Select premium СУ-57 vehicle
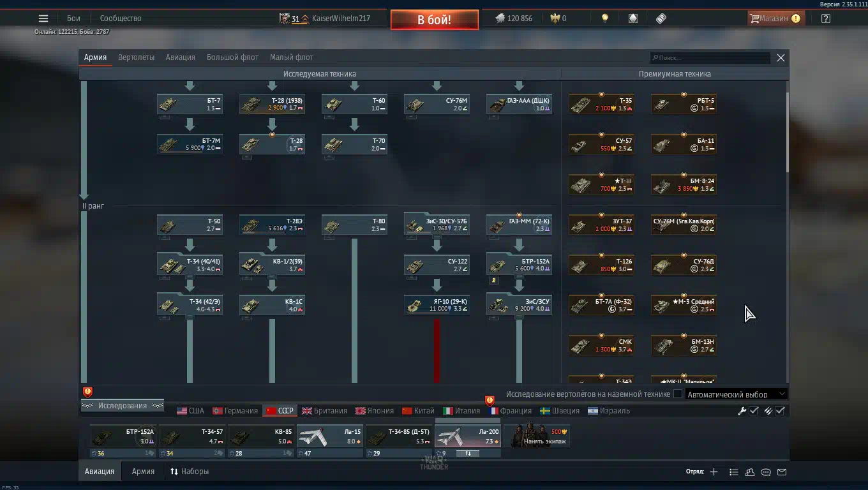868x490 pixels. click(601, 144)
